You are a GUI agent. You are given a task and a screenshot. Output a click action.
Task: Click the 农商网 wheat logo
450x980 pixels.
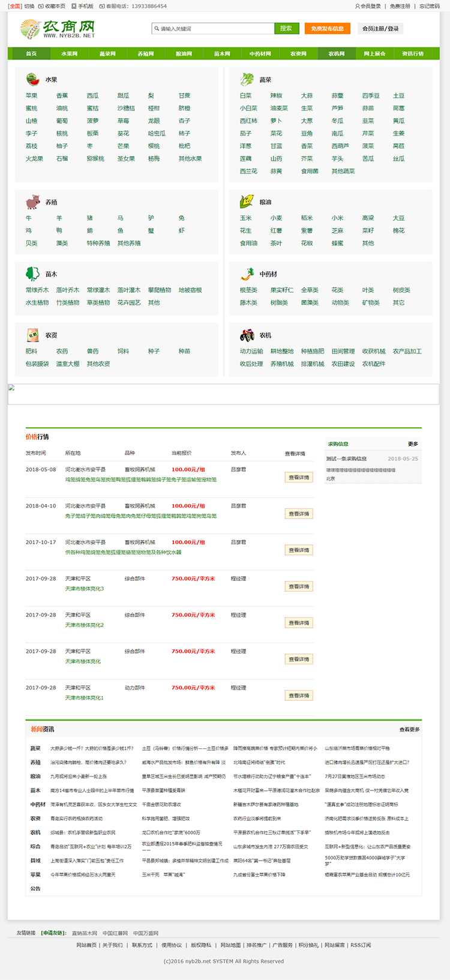click(58, 28)
